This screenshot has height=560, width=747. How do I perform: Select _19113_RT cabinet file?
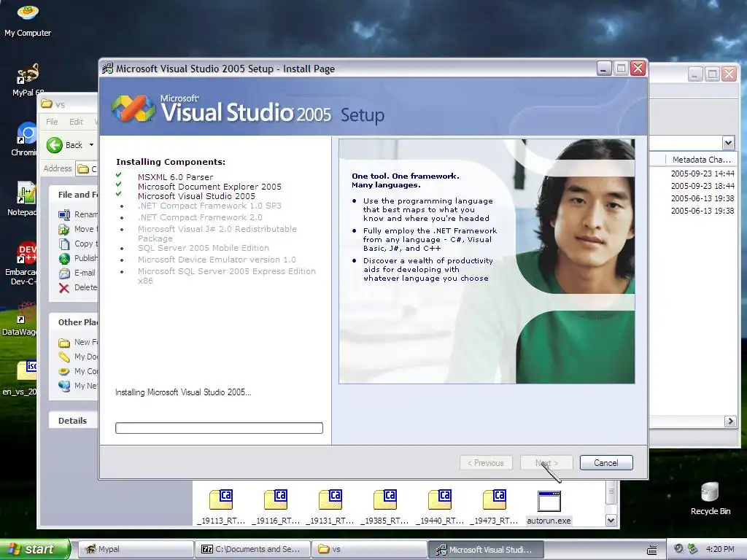click(x=221, y=507)
